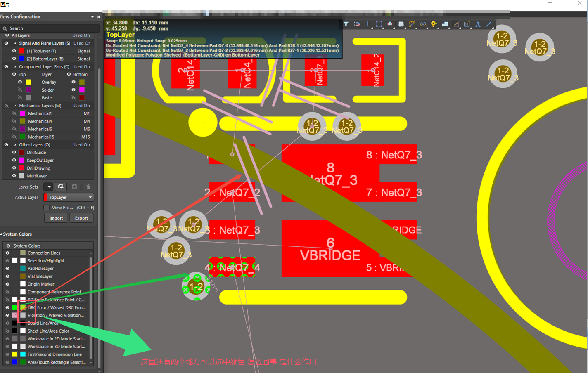Toggle visibility of TopLayer

[14, 51]
